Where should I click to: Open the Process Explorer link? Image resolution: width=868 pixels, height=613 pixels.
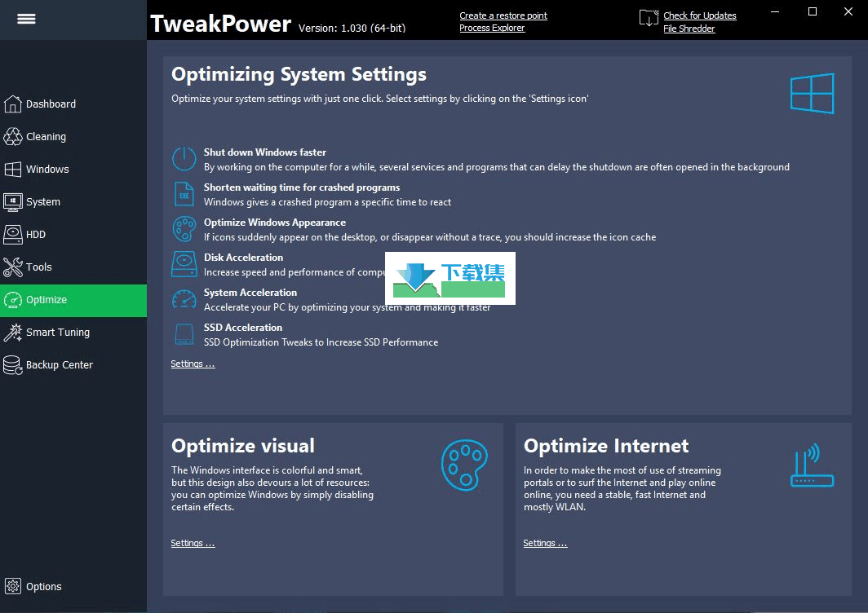click(x=492, y=28)
